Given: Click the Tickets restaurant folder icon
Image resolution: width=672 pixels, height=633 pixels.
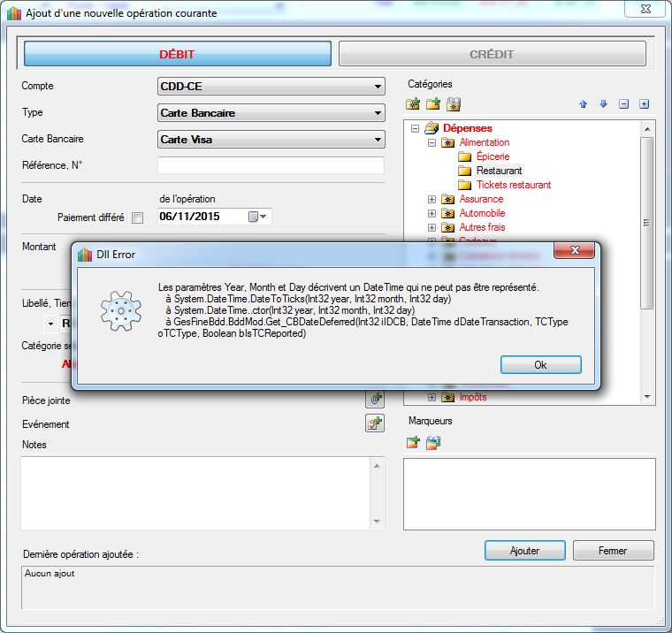Looking at the screenshot, I should (464, 185).
